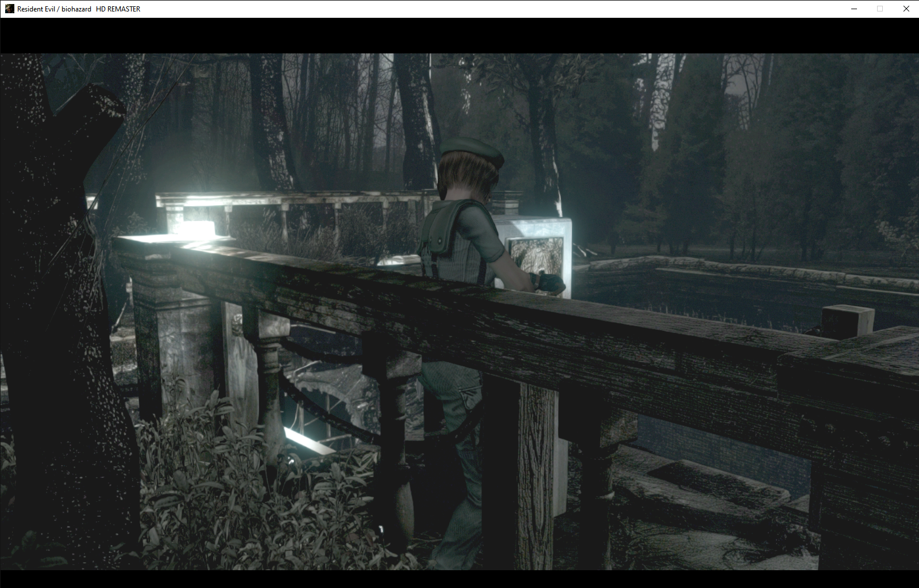Close the Resident Evil HD REMASTER window
This screenshot has height=588, width=919.
coord(906,9)
